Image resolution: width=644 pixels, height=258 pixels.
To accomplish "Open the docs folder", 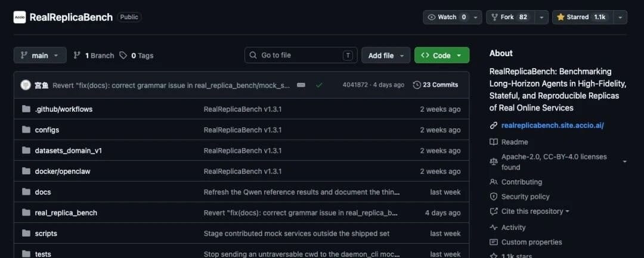I will (43, 192).
